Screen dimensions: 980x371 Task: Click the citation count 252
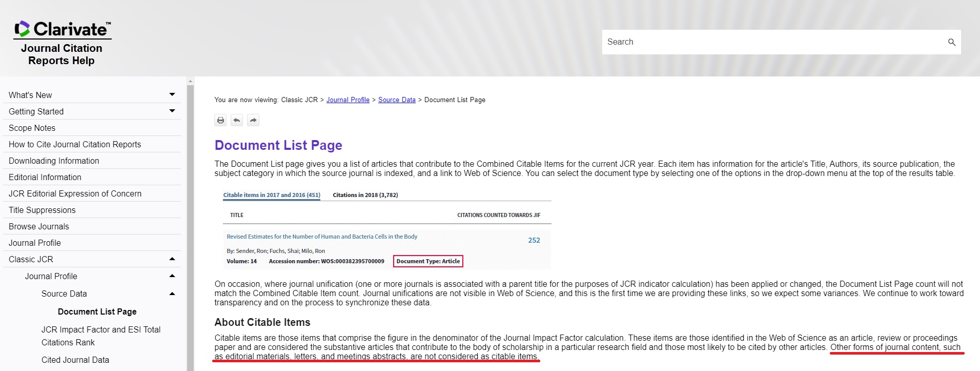click(534, 240)
